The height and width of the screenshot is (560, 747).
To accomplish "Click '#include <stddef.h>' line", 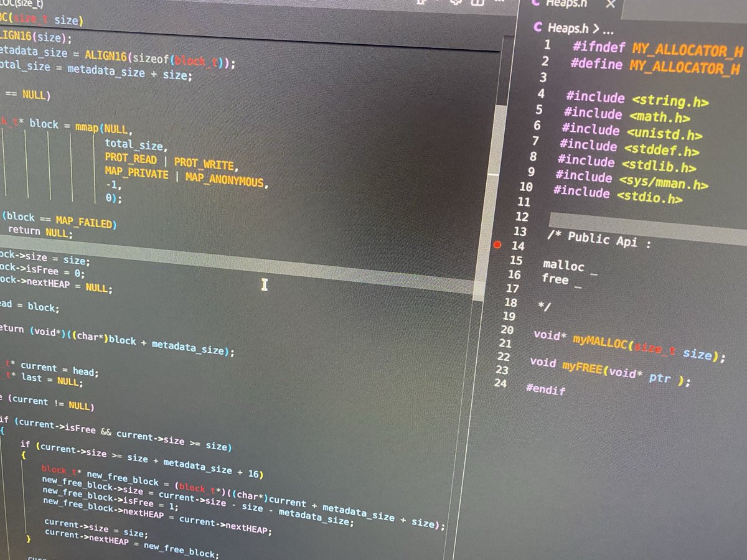I will (x=629, y=148).
